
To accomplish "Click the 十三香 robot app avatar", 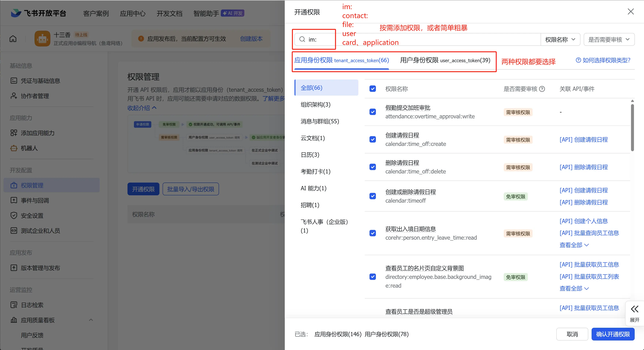I will click(42, 39).
